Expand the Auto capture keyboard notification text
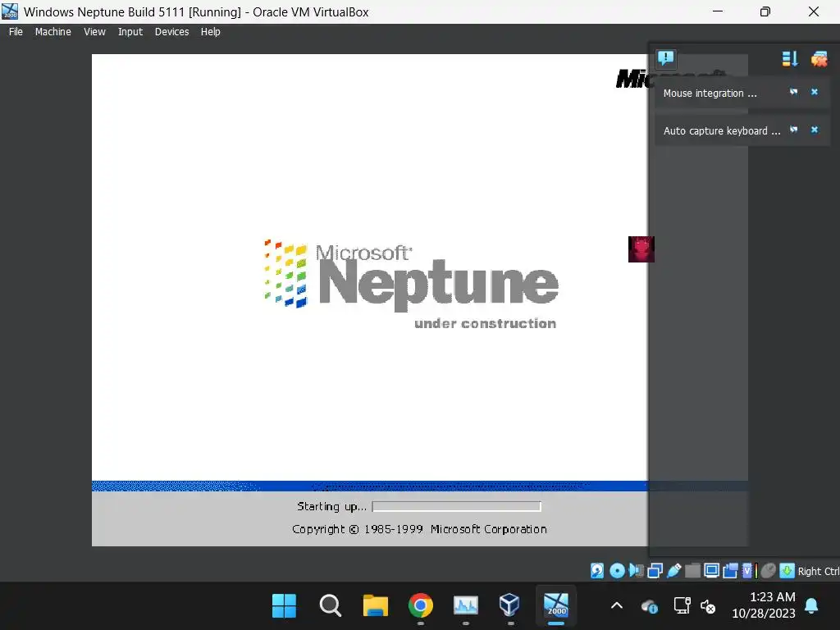The image size is (840, 630). click(722, 130)
